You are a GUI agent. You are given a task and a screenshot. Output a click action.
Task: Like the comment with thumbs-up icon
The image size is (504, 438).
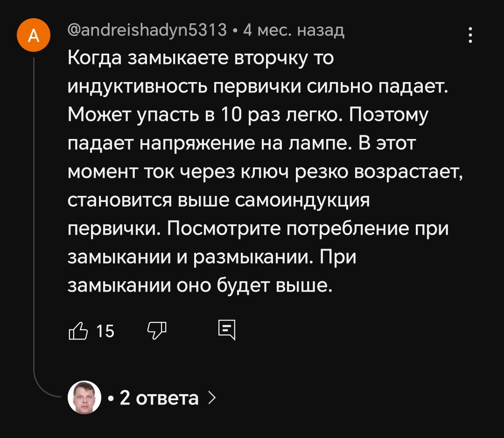78,331
